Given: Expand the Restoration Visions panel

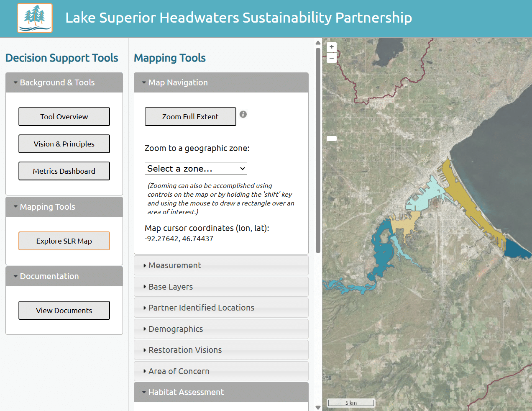Looking at the screenshot, I should [221, 350].
